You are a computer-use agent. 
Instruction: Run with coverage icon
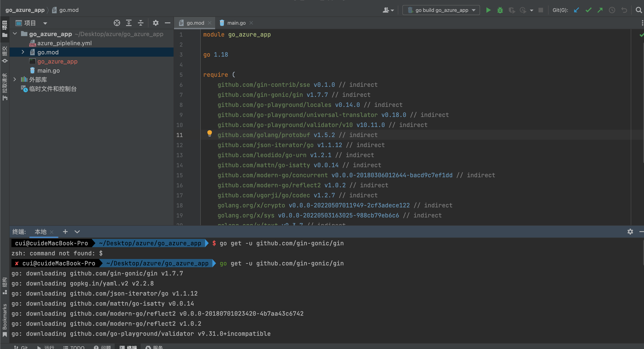click(x=512, y=10)
